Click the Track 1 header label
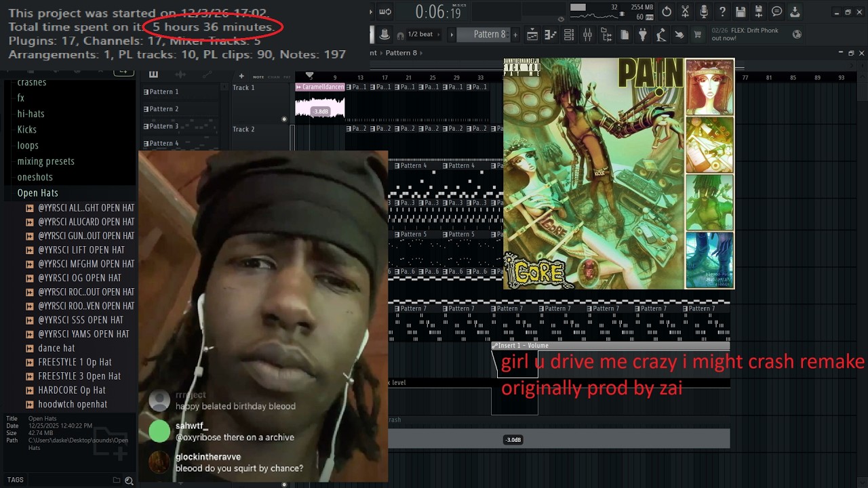The width and height of the screenshot is (868, 488). tap(243, 87)
